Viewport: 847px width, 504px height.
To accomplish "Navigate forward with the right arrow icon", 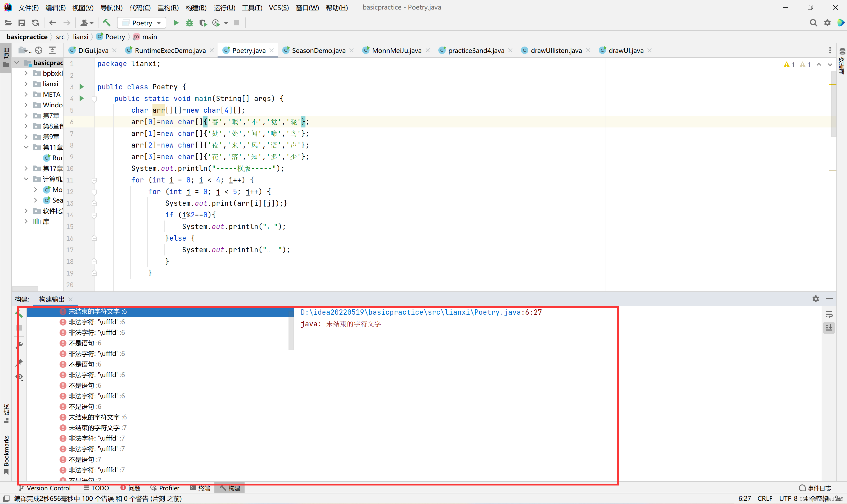I will pyautogui.click(x=67, y=23).
